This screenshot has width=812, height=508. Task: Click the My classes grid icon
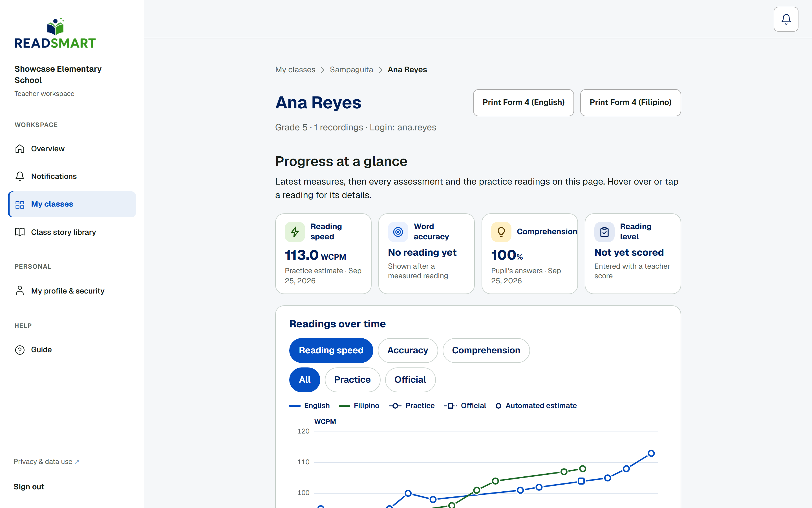[x=20, y=204]
